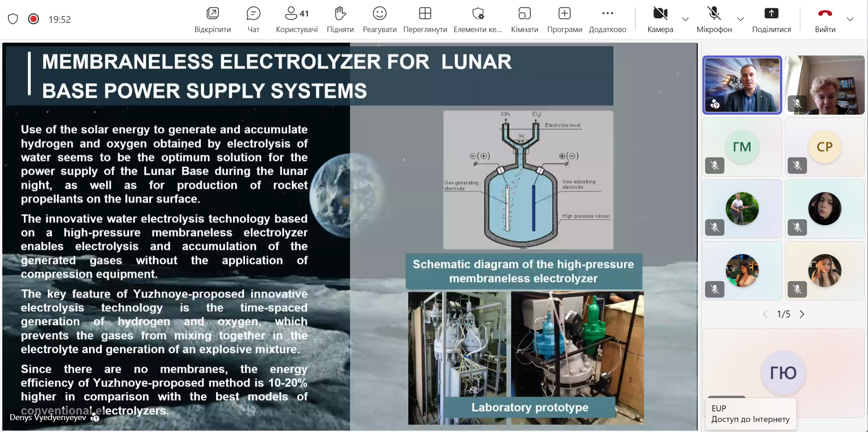
Task: Expand camera options dropdown arrow
Action: pos(685,19)
